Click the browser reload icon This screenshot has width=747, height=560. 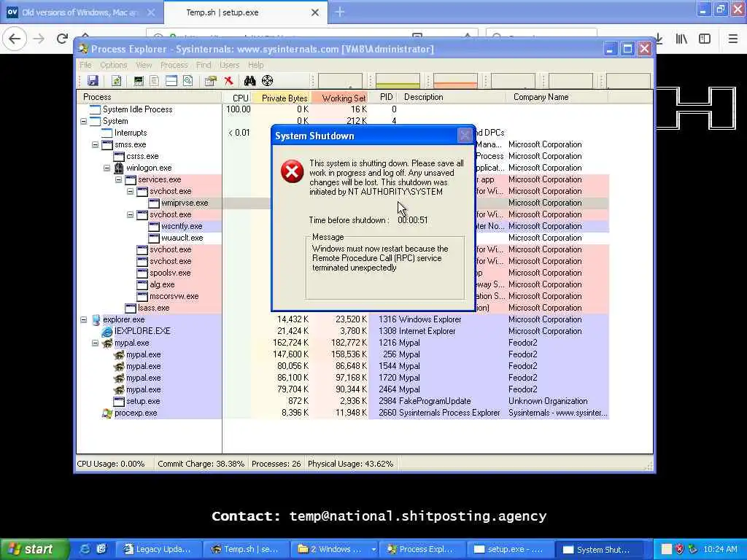coord(62,39)
